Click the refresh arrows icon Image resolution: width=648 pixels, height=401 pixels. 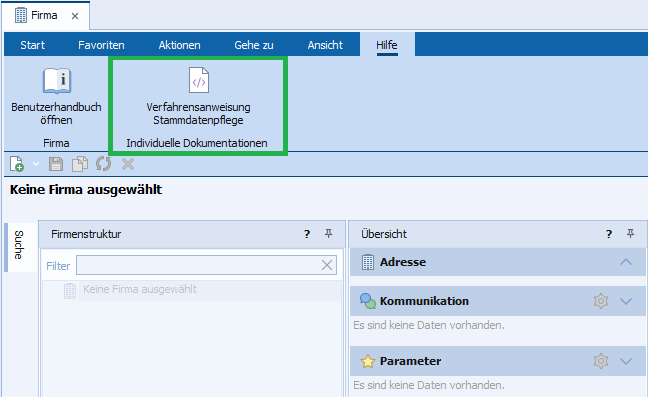click(x=103, y=164)
